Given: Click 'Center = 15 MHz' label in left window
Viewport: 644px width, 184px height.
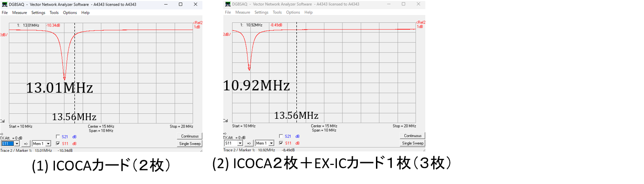Looking at the screenshot, I should 101,126.
